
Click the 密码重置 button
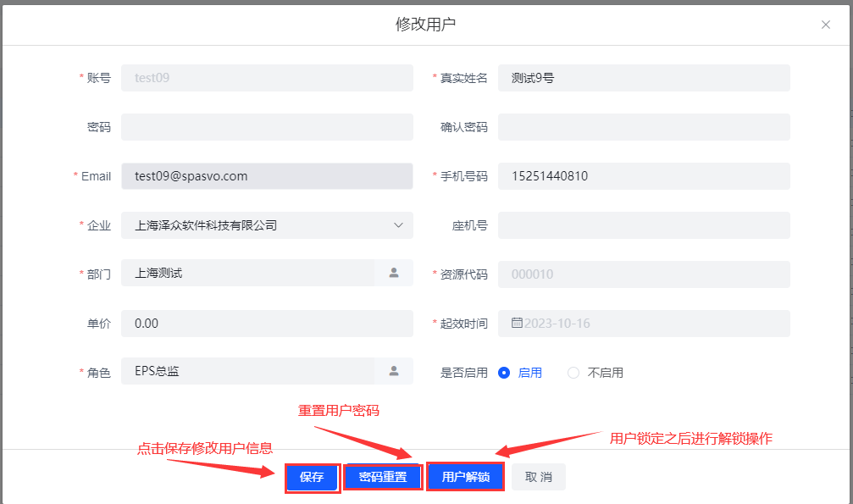tap(383, 477)
